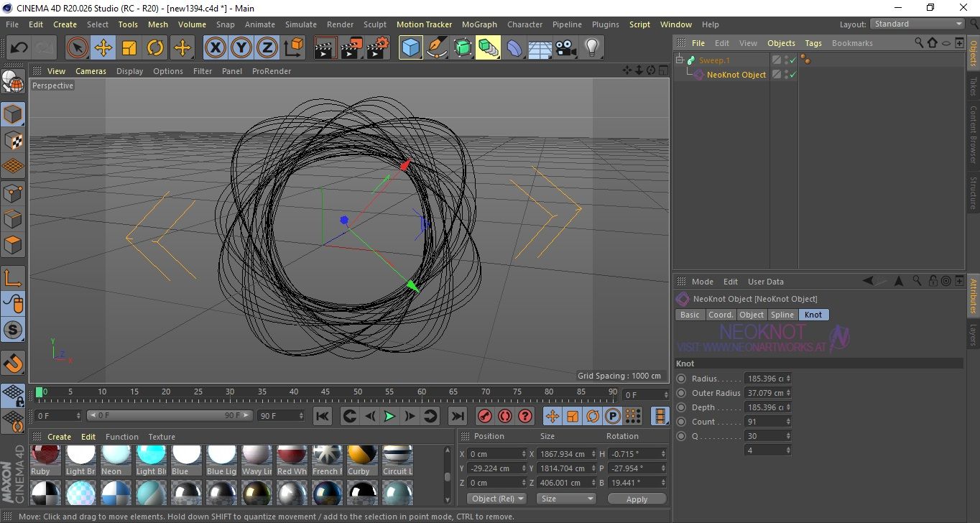The image size is (980, 523).
Task: Open the Simulate menu
Action: pos(300,24)
